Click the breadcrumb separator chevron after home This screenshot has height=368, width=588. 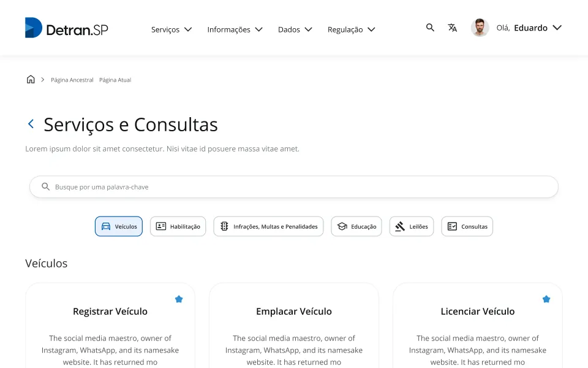[x=43, y=80]
